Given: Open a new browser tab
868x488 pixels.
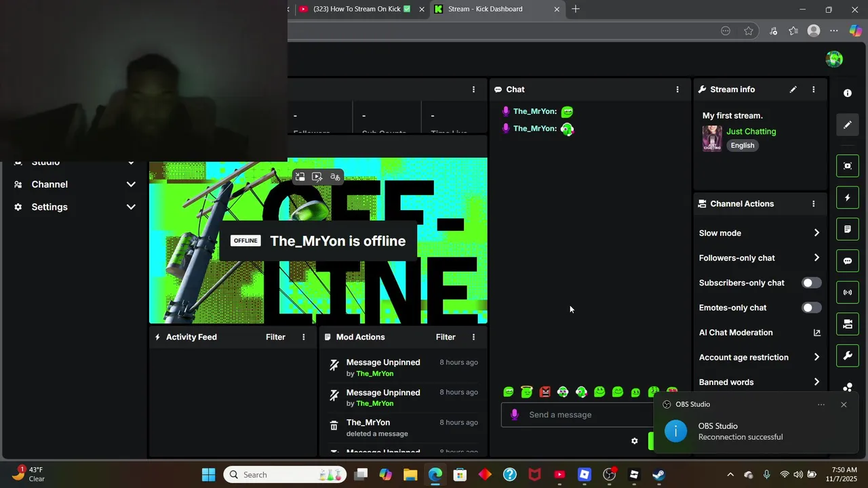Looking at the screenshot, I should (x=576, y=9).
